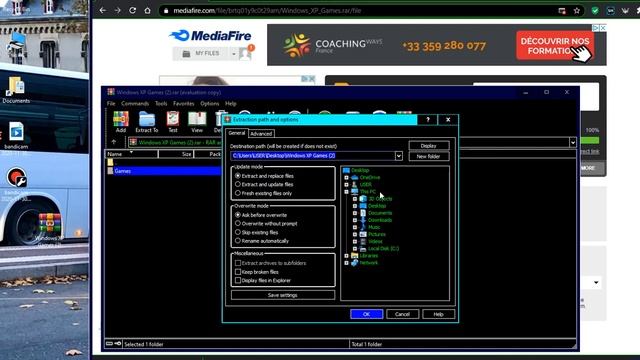This screenshot has height=360, width=640.
Task: Select Extract and replace files option
Action: point(238,176)
